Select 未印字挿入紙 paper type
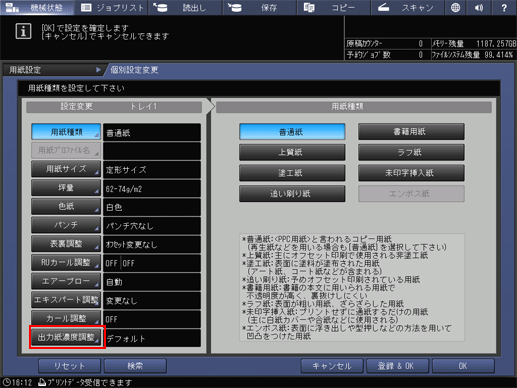The width and height of the screenshot is (517, 388). pyautogui.click(x=411, y=173)
